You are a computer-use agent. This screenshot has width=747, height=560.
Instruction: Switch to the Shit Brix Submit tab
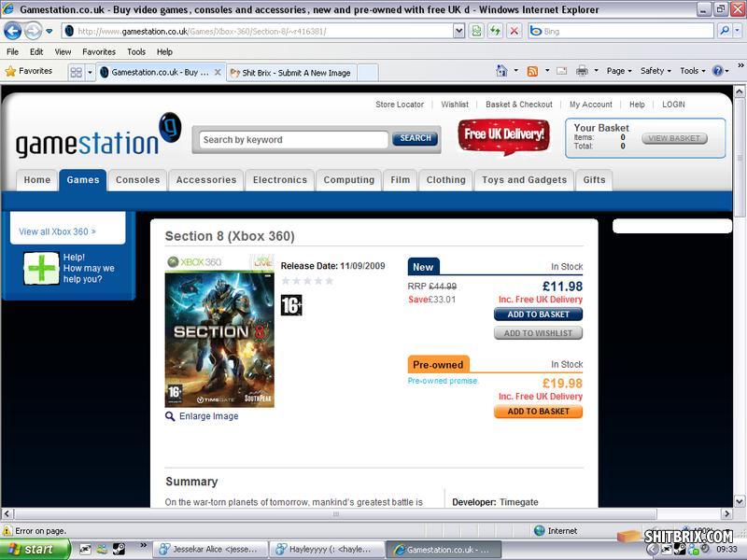pyautogui.click(x=290, y=73)
